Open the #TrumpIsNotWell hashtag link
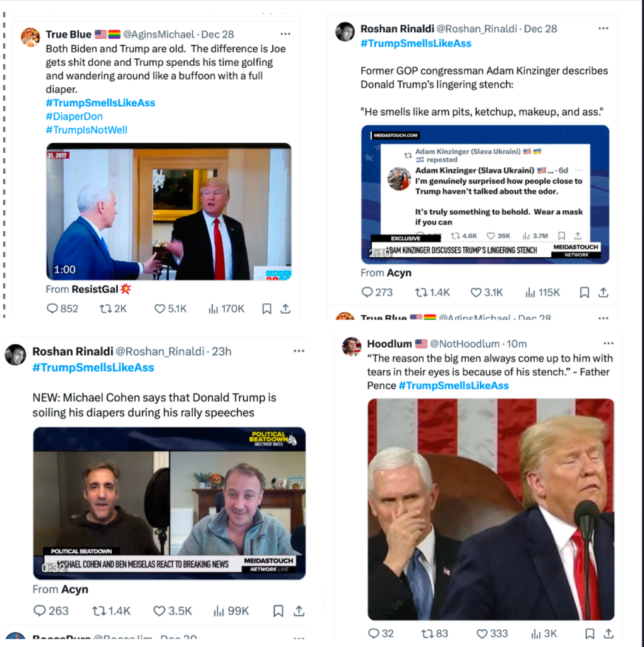Viewport: 644px width, 647px height. click(86, 130)
